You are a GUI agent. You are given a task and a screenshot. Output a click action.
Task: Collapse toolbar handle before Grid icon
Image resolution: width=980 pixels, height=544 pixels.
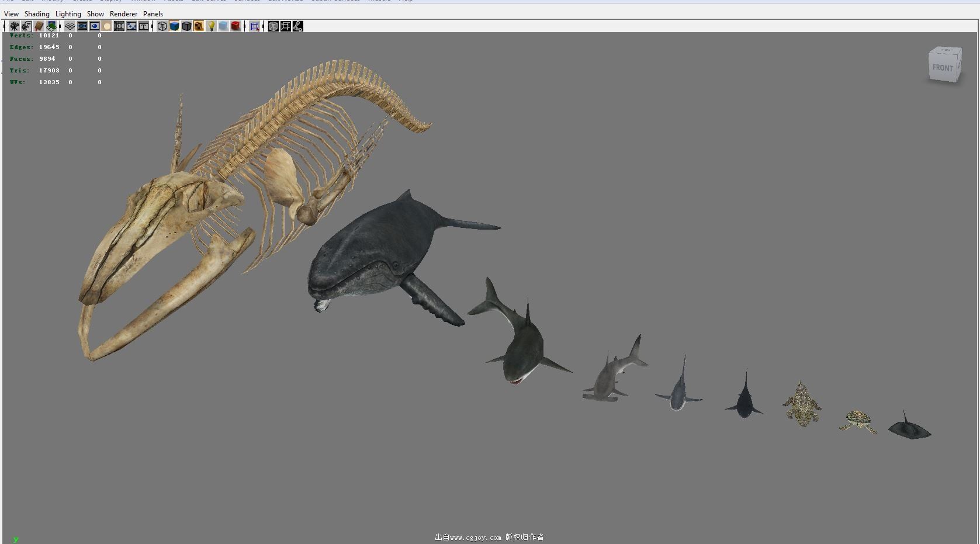[61, 26]
